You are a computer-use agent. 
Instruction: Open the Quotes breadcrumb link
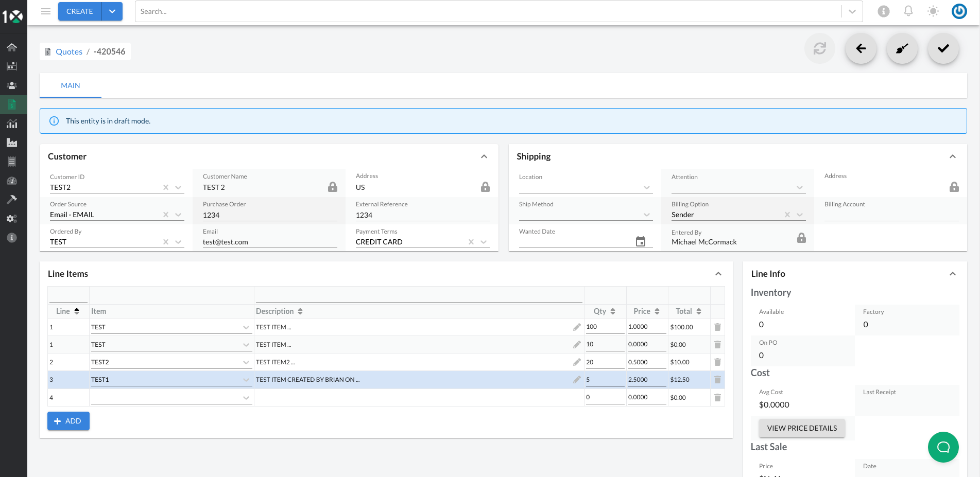pyautogui.click(x=69, y=51)
